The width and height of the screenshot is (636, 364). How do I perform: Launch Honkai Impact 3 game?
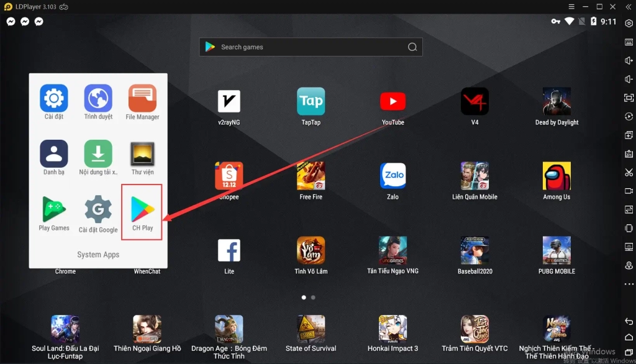pyautogui.click(x=393, y=329)
